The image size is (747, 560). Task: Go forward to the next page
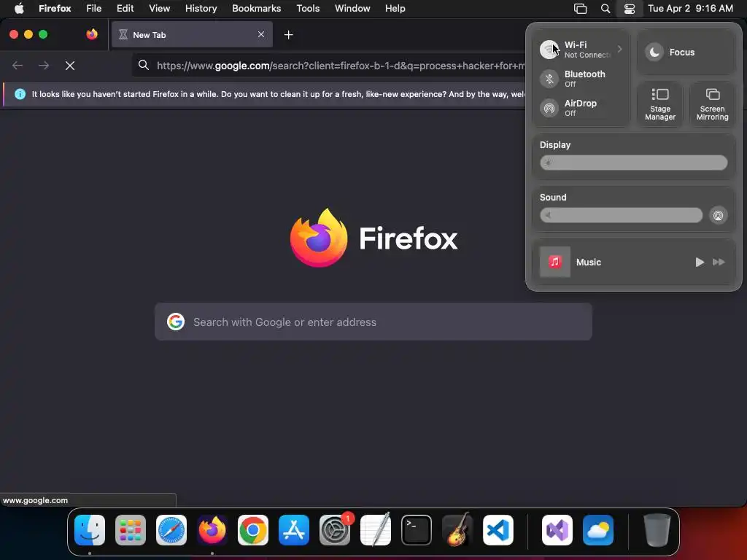tap(44, 66)
